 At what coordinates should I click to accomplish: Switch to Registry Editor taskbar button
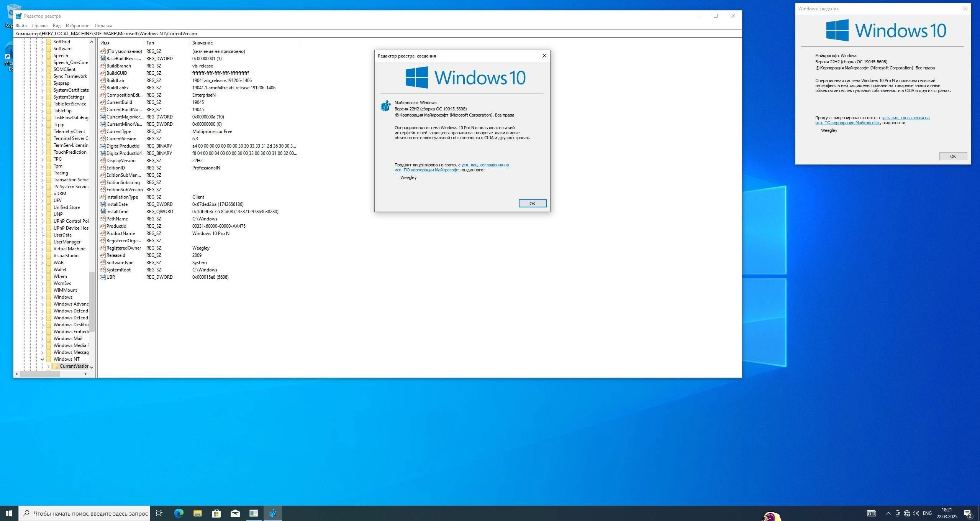point(273,513)
